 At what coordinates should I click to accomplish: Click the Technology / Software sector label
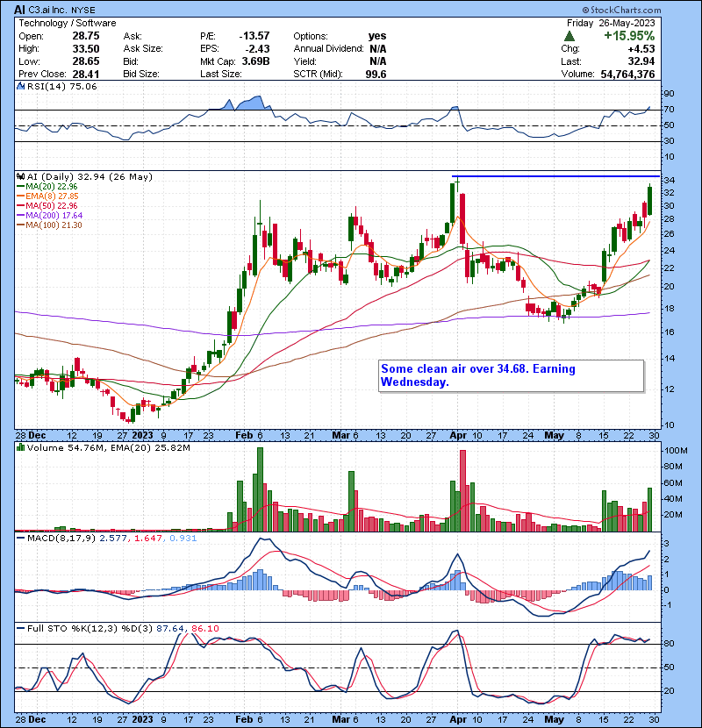click(x=68, y=23)
